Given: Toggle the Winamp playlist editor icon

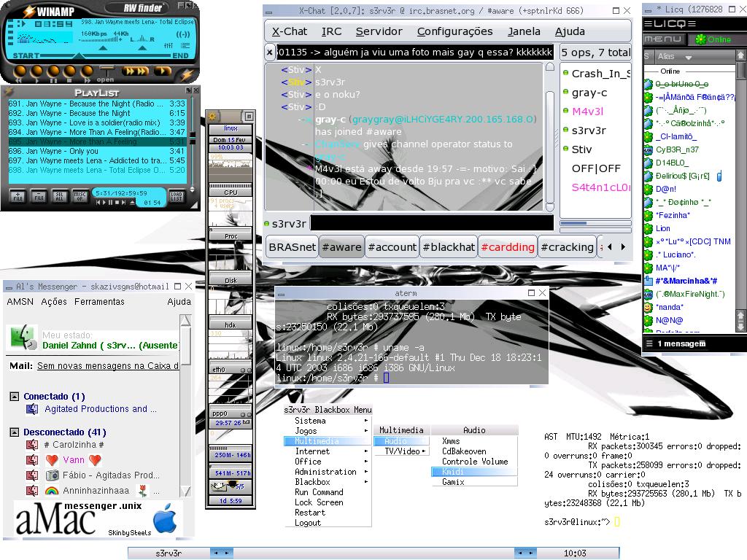Looking at the screenshot, I should click(x=185, y=46).
